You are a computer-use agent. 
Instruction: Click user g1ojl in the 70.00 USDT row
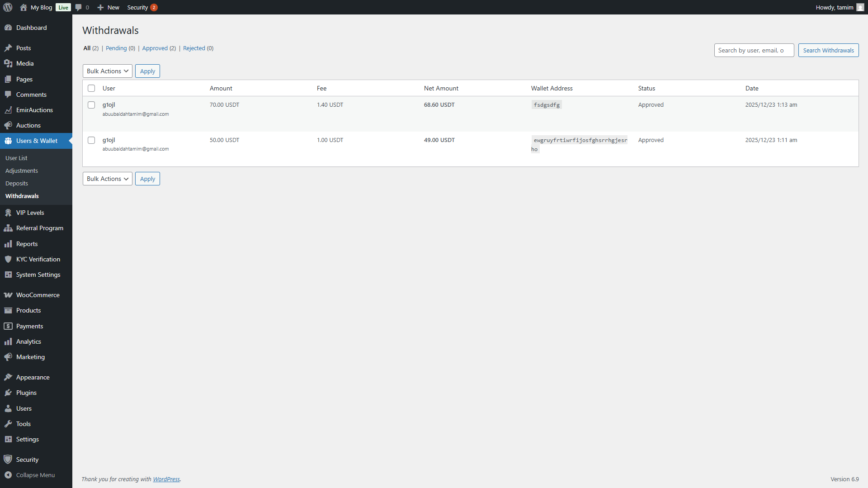point(108,105)
